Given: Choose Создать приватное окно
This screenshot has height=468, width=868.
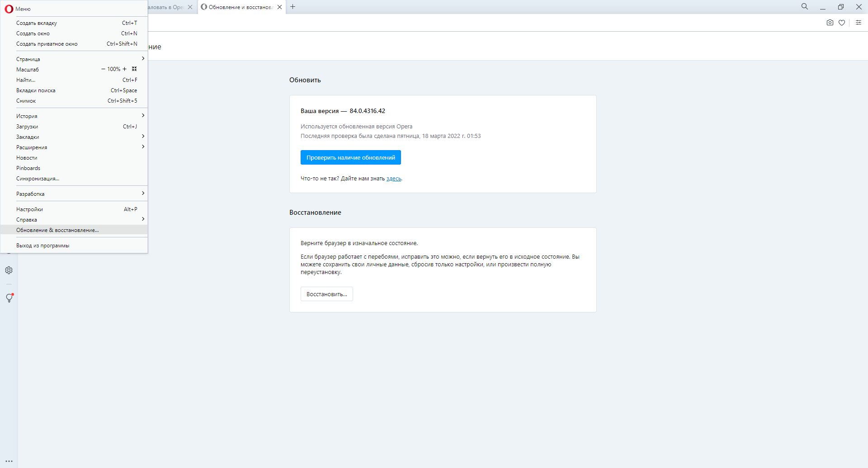Looking at the screenshot, I should click(x=74, y=44).
